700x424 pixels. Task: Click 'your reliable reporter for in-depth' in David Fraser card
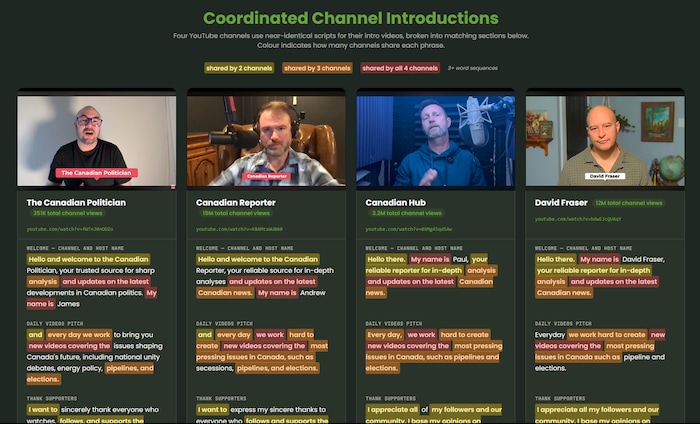593,270
